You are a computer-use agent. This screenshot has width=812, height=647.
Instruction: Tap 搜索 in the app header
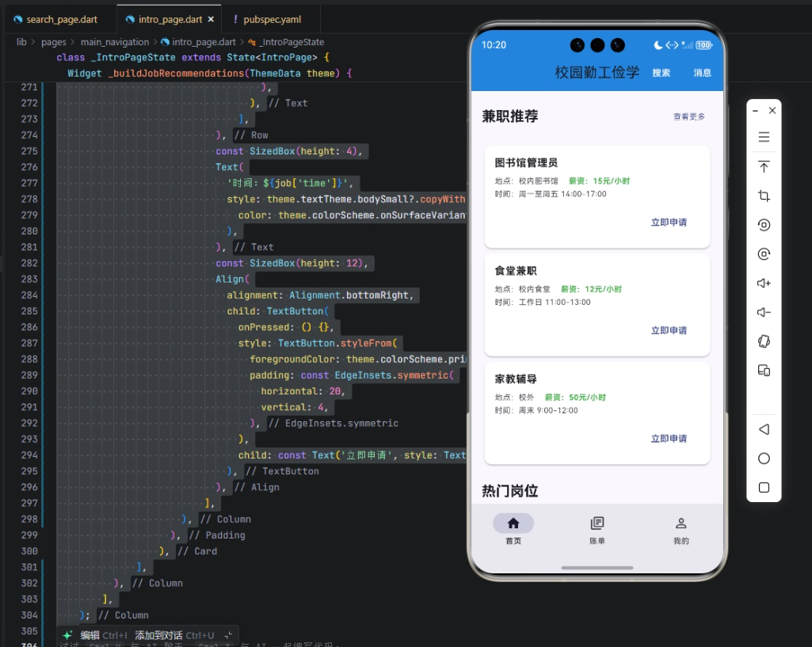(x=661, y=73)
